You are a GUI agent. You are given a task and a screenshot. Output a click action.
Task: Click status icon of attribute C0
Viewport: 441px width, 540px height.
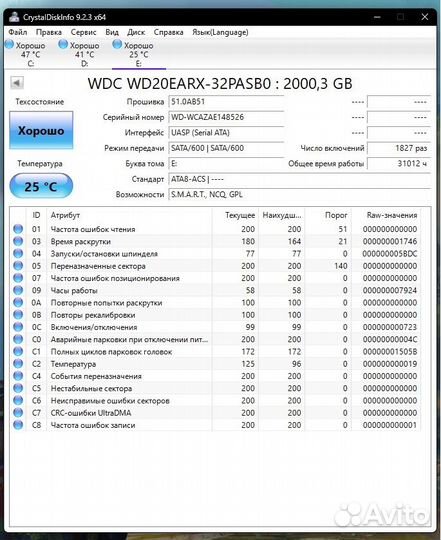18,339
